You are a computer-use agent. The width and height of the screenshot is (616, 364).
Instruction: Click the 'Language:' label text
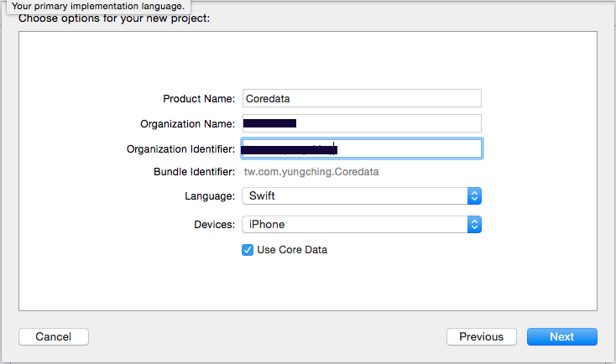[210, 196]
